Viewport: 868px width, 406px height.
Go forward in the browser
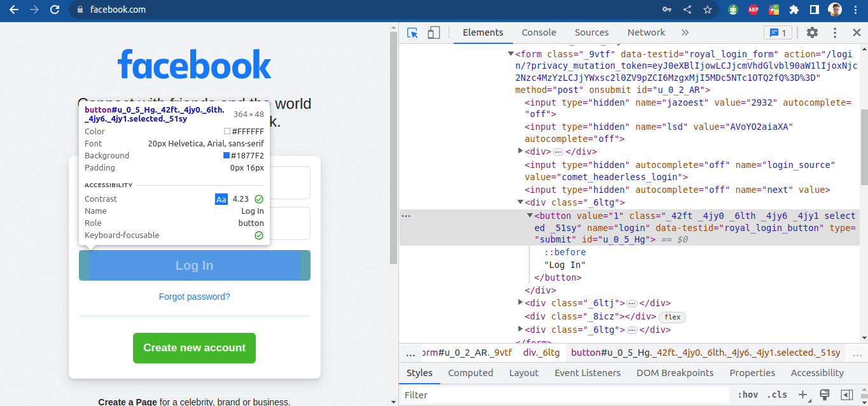(34, 10)
